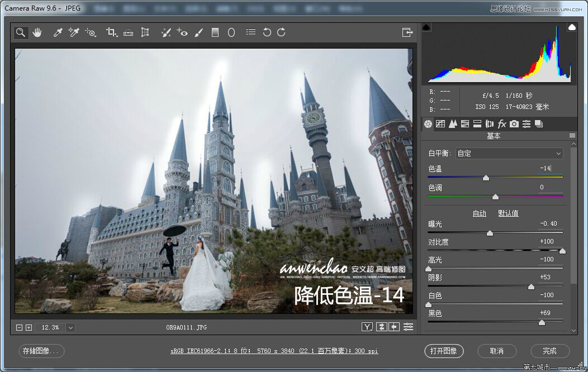Image resolution: width=588 pixels, height=372 pixels.
Task: Select the Zoom tool
Action: tap(21, 32)
